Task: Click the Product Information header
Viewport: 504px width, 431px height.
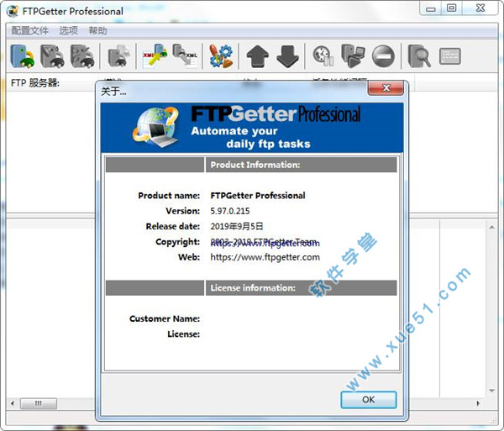Action: click(x=301, y=165)
